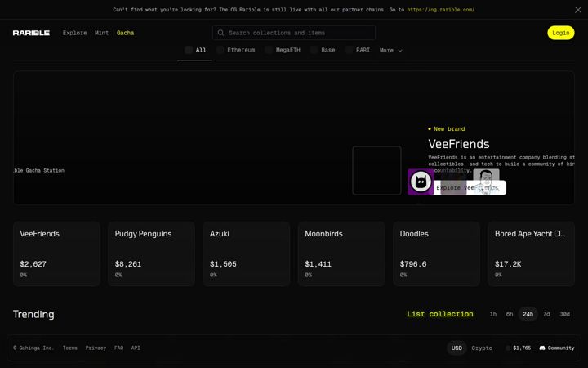Switch to the All chains tab

pyautogui.click(x=194, y=51)
